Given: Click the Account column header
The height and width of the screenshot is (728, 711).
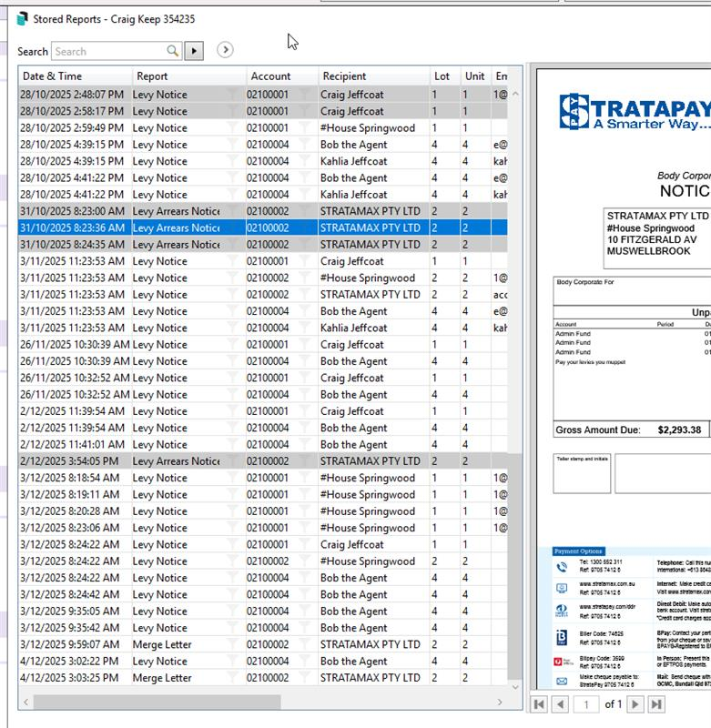Looking at the screenshot, I should (281, 76).
